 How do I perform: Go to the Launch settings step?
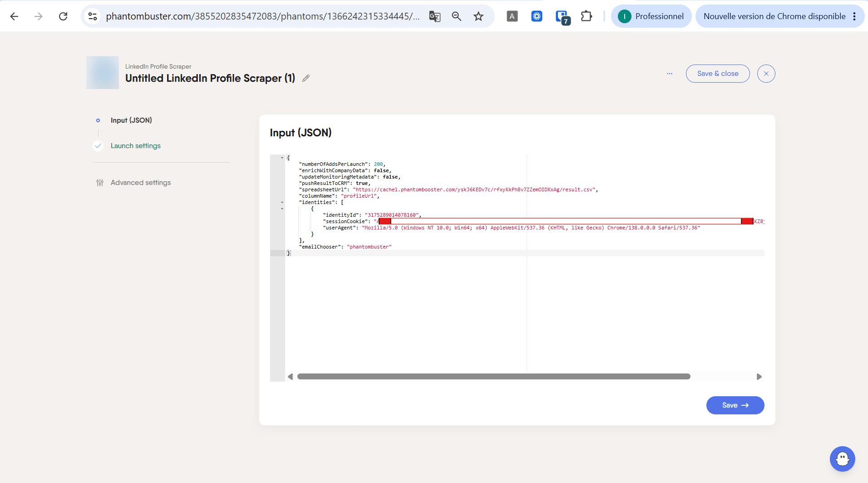coord(136,146)
